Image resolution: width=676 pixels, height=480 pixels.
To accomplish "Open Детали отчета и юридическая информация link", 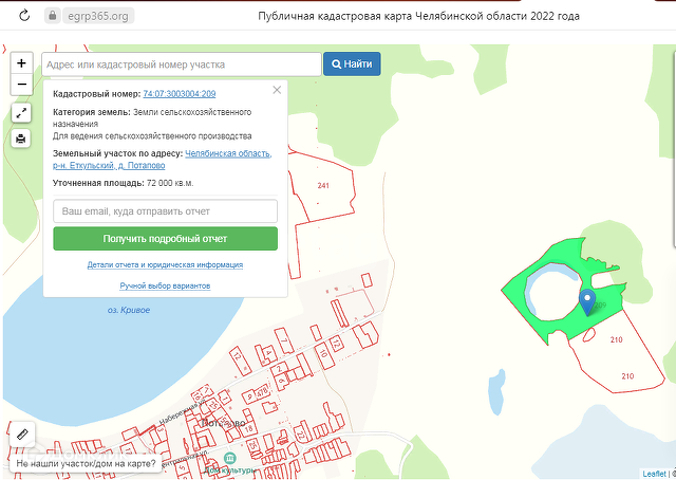I will click(165, 265).
